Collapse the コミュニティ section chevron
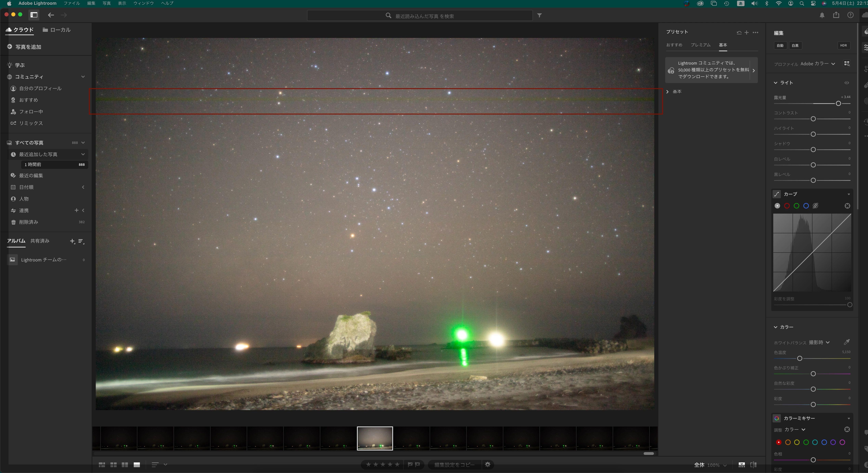The height and width of the screenshot is (473, 868). coord(83,77)
